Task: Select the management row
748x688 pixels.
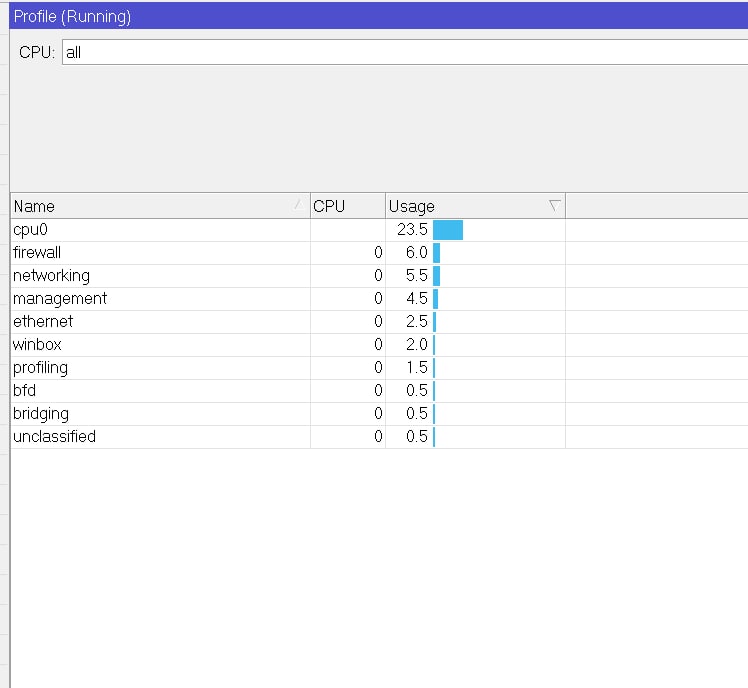Action: 379,299
